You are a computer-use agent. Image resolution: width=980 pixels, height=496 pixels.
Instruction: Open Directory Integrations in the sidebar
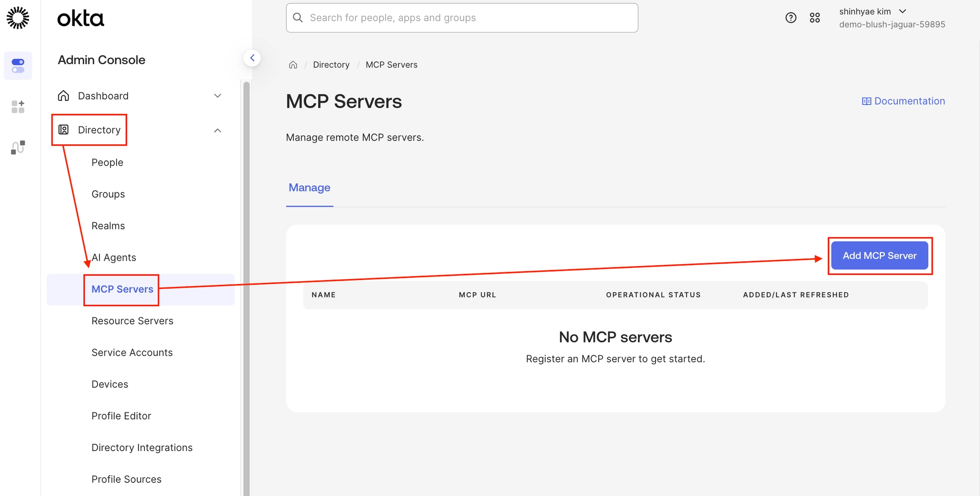tap(142, 448)
